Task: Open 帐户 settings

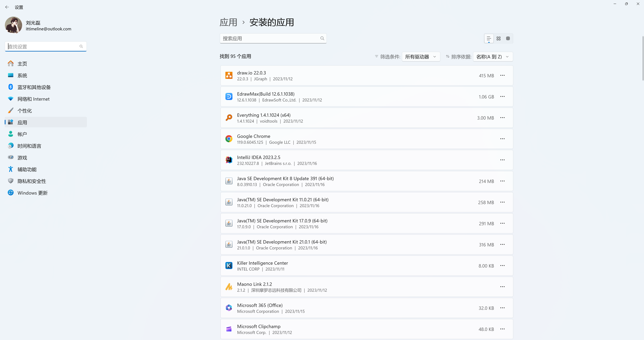Action: coord(46,134)
